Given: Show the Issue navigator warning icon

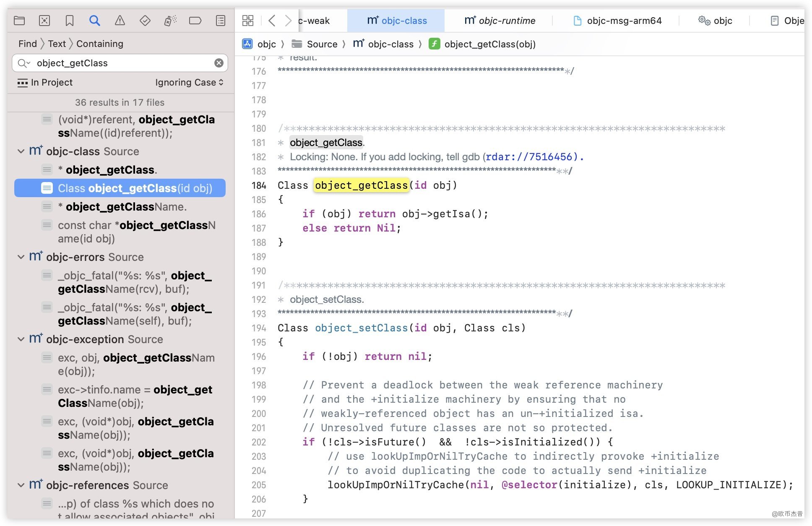Looking at the screenshot, I should [120, 21].
